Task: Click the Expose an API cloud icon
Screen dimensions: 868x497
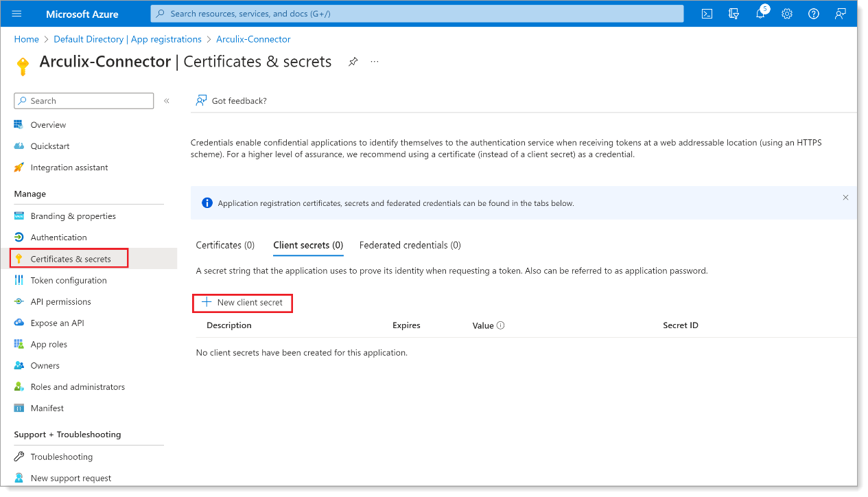Action: (19, 323)
